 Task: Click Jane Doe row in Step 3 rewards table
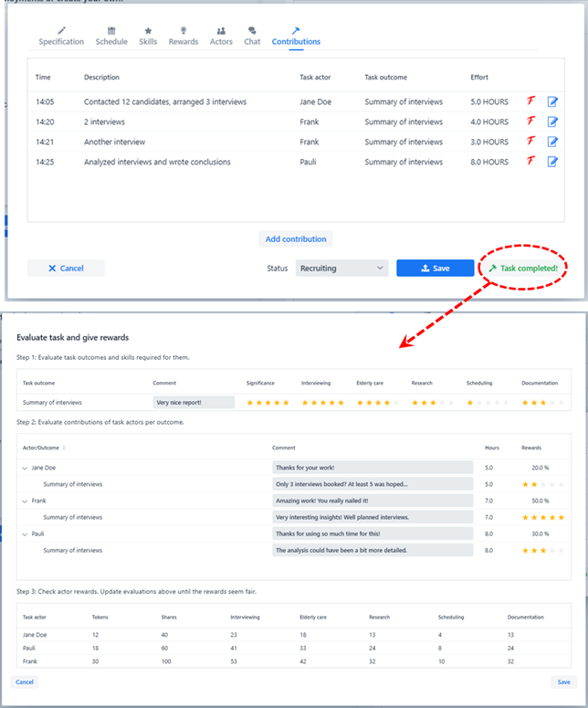[x=294, y=634]
